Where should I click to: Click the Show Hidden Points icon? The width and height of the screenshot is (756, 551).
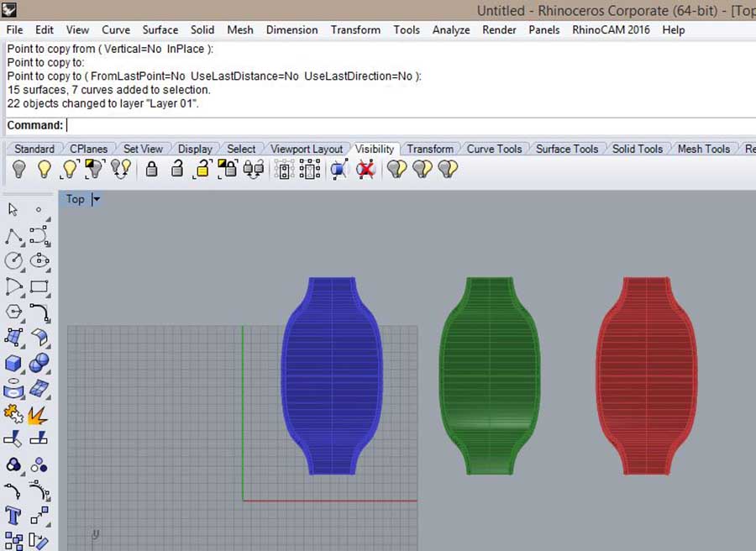[309, 170]
